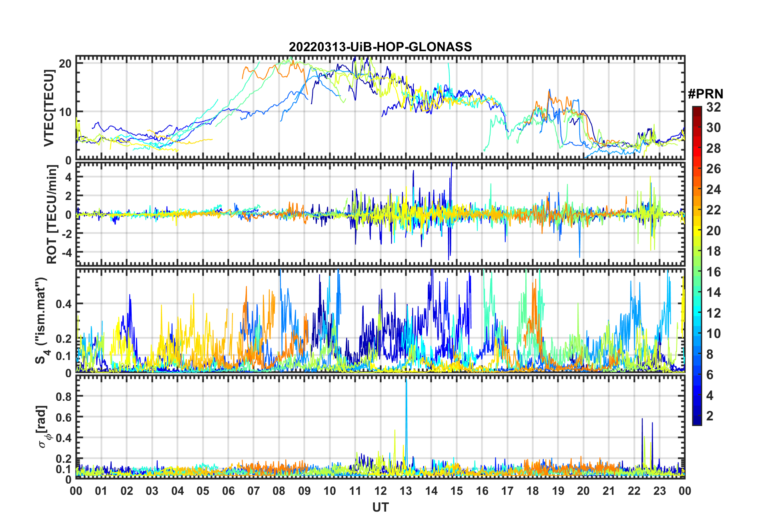Click colorbar tick label 32
This screenshot has height=532, width=761.
[713, 107]
